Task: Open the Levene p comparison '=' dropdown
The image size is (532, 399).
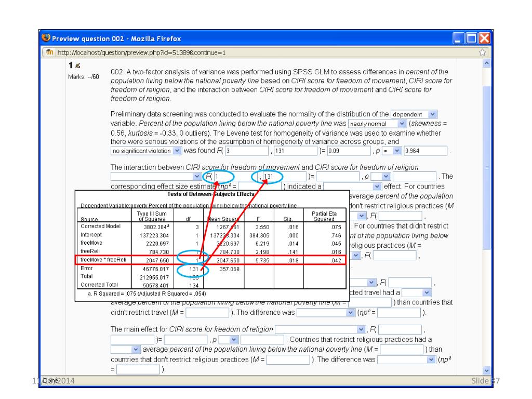Action: [392, 151]
